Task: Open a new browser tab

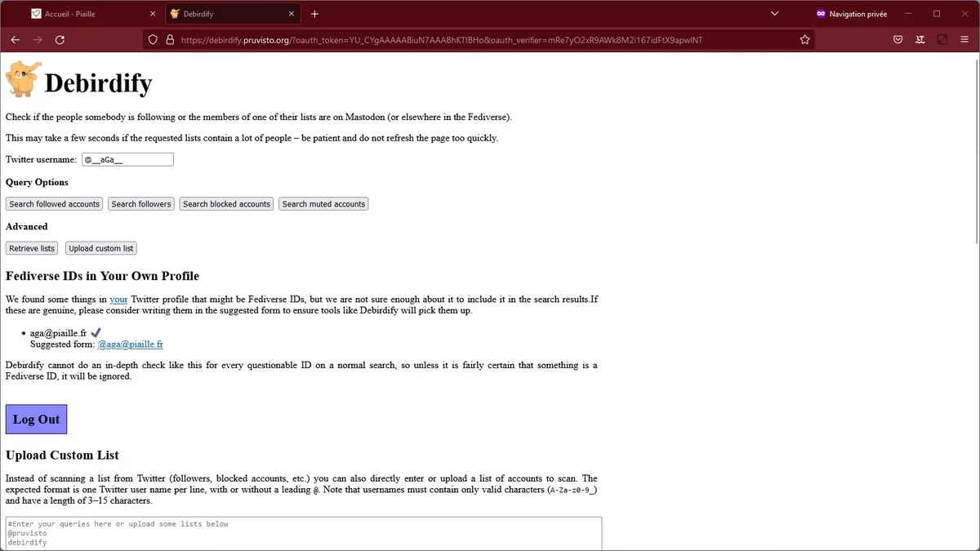Action: [x=314, y=14]
